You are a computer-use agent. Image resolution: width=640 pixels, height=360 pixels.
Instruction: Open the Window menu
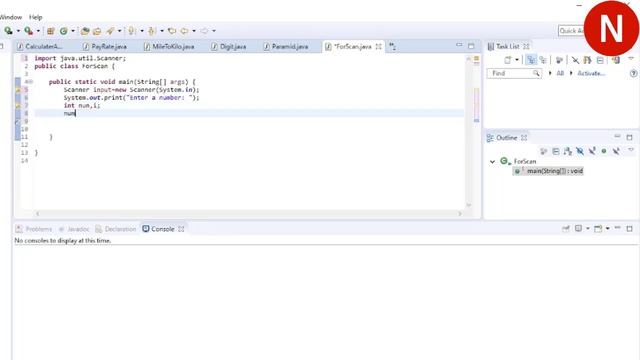click(x=11, y=17)
